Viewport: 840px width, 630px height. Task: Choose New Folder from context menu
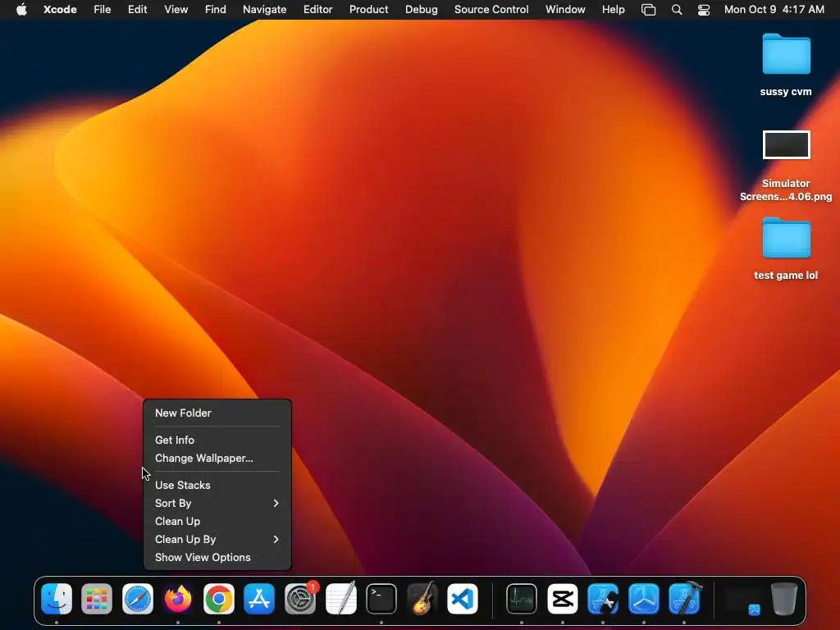click(217, 413)
